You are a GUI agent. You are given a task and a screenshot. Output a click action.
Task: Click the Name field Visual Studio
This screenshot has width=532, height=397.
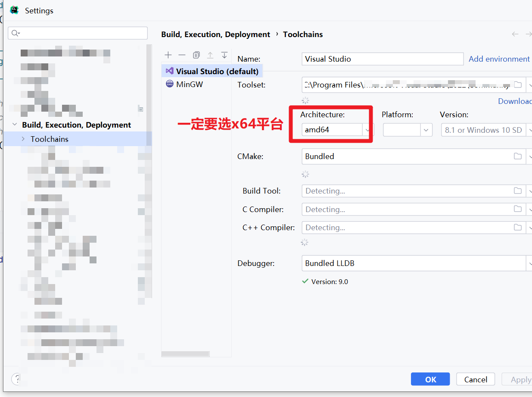[383, 59]
